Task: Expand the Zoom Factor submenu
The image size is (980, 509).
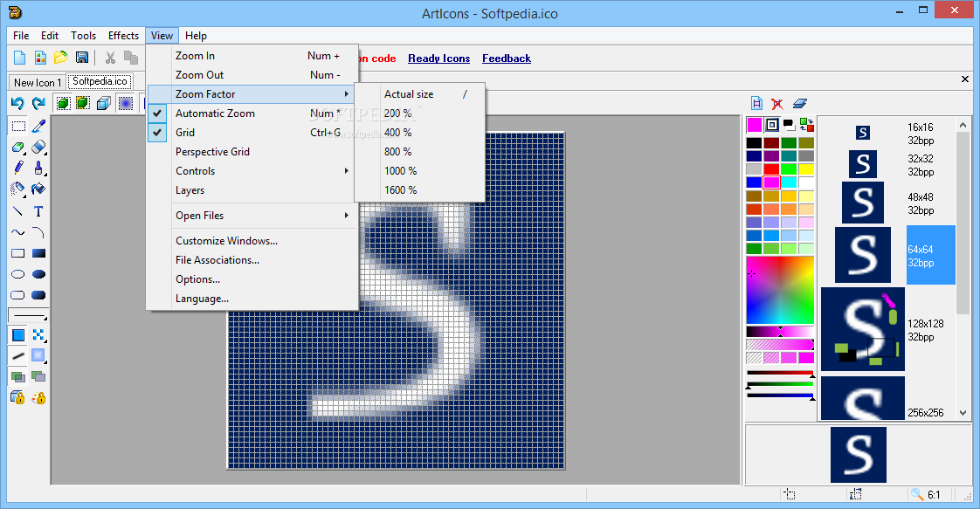Action: [252, 93]
